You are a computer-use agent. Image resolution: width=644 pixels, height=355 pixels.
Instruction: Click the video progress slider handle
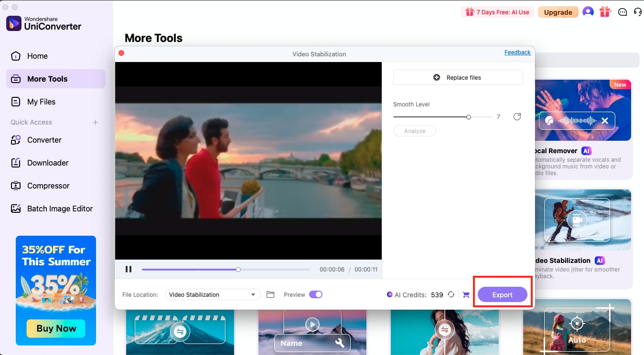[238, 270]
